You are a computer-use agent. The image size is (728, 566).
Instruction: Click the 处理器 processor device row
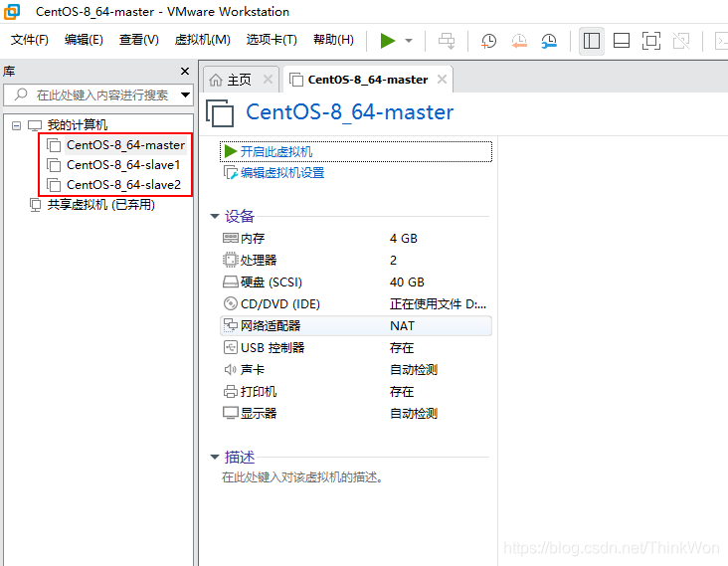(356, 260)
